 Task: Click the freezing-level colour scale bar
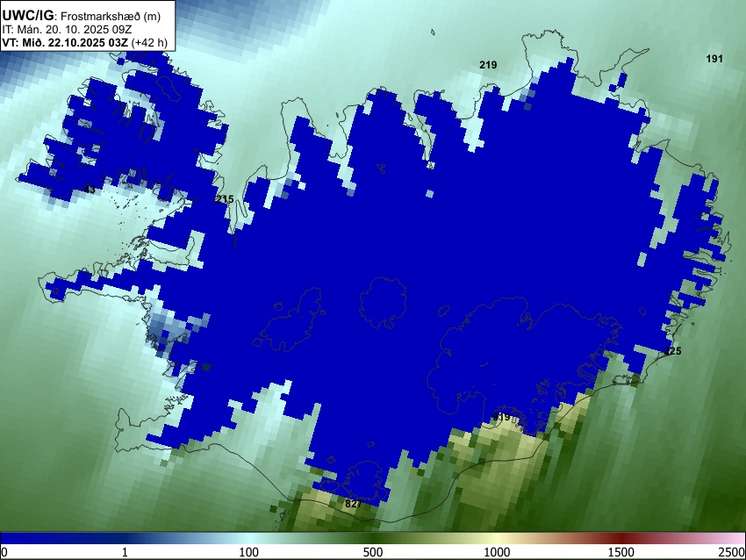point(373,539)
